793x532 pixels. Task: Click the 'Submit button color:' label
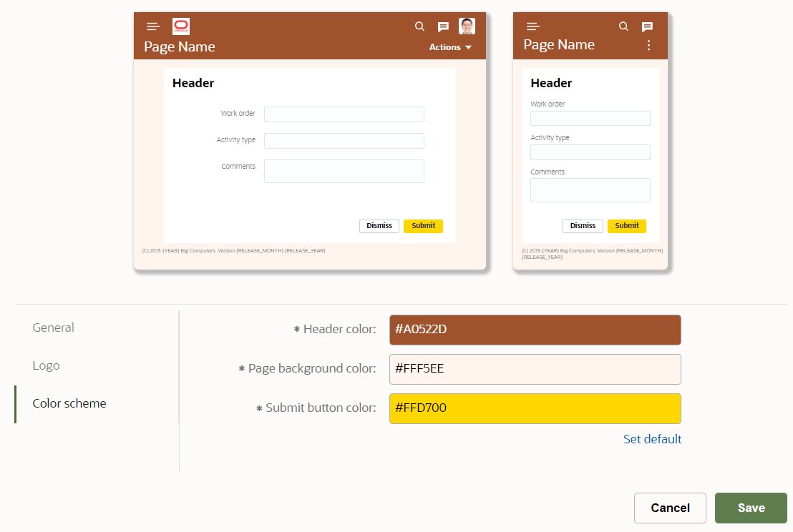321,408
